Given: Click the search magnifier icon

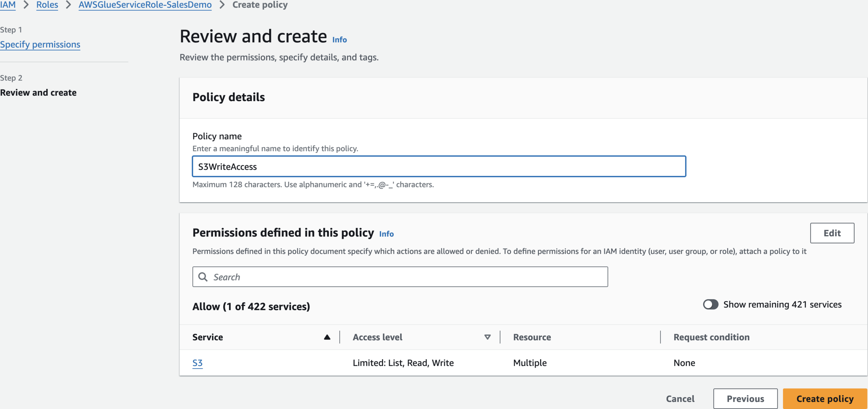Looking at the screenshot, I should point(203,277).
